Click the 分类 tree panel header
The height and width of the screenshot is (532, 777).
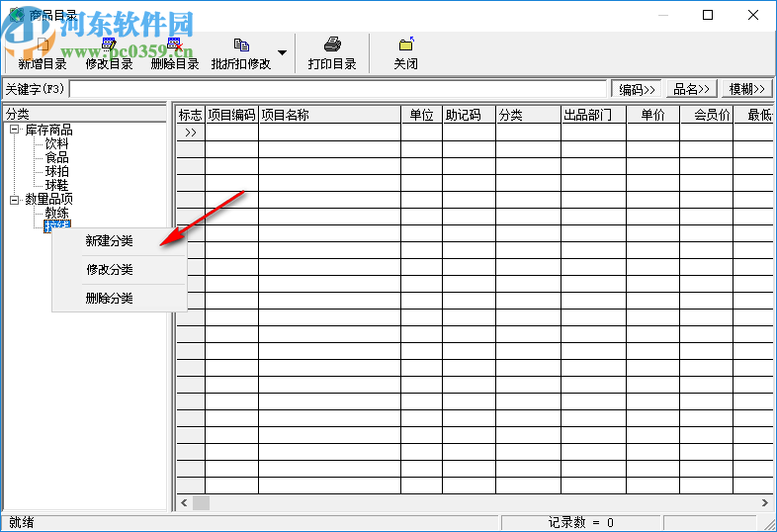(85, 114)
